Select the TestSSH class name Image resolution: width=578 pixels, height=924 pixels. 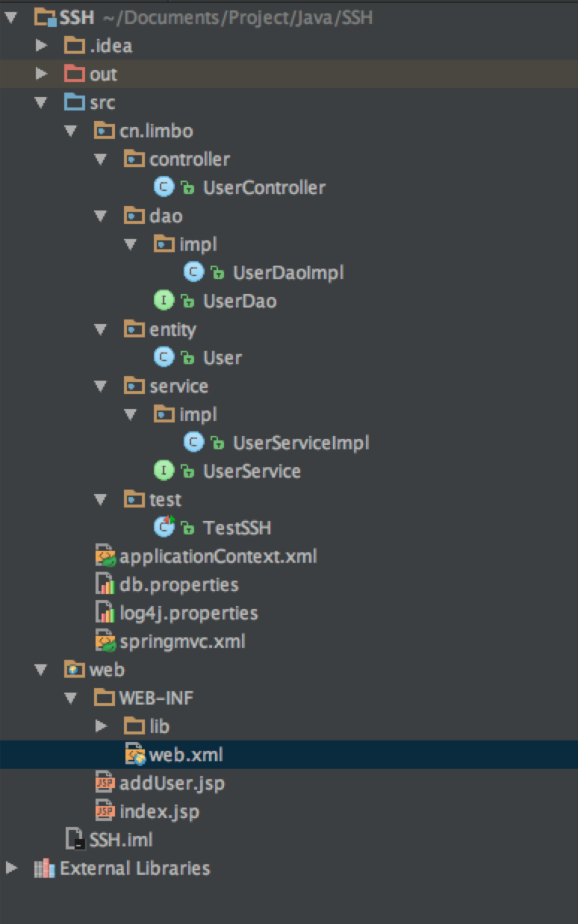[x=237, y=528]
